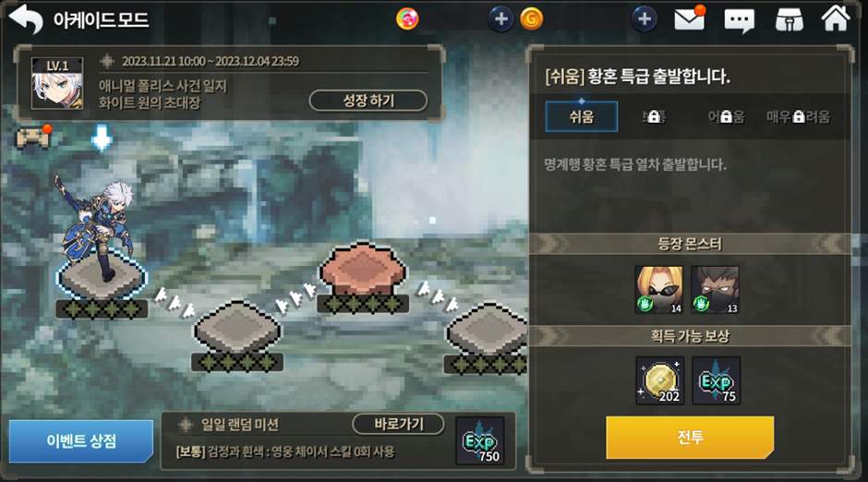View the level 14 blonde monster thumbnail
The width and height of the screenshot is (868, 482).
pyautogui.click(x=658, y=290)
